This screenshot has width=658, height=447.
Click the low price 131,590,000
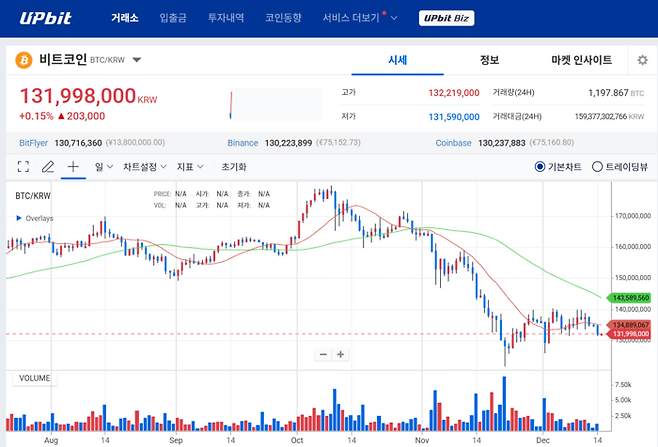click(454, 117)
